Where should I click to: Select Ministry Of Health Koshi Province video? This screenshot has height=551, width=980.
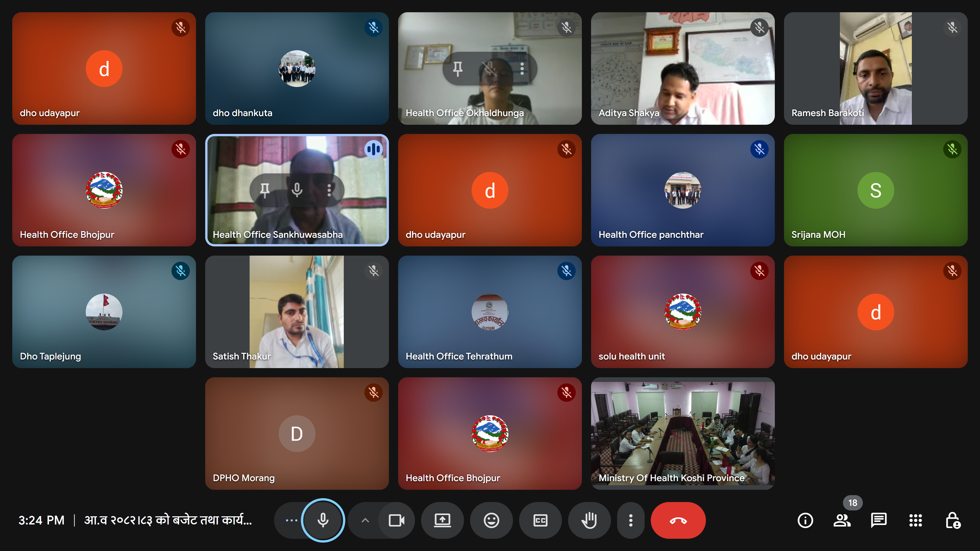pos(682,433)
